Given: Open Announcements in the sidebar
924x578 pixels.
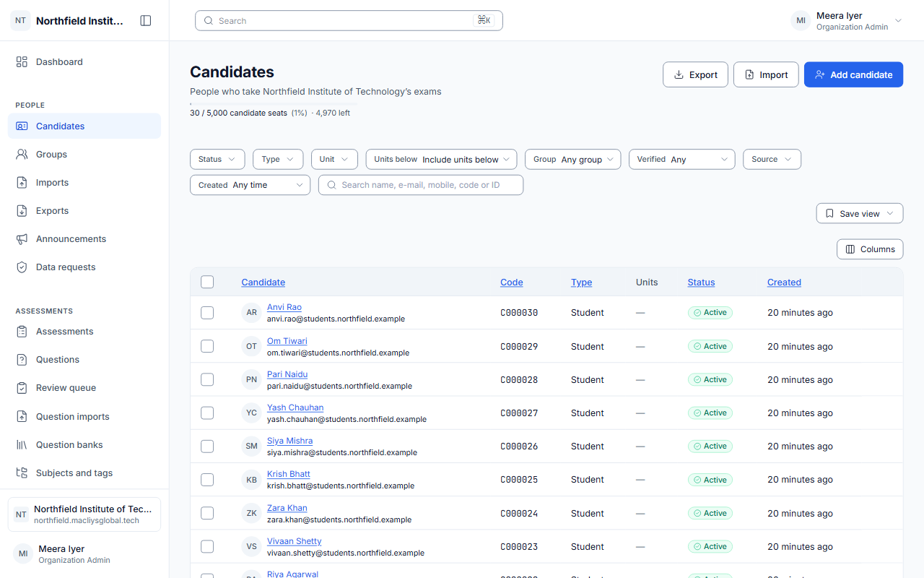Looking at the screenshot, I should point(84,239).
